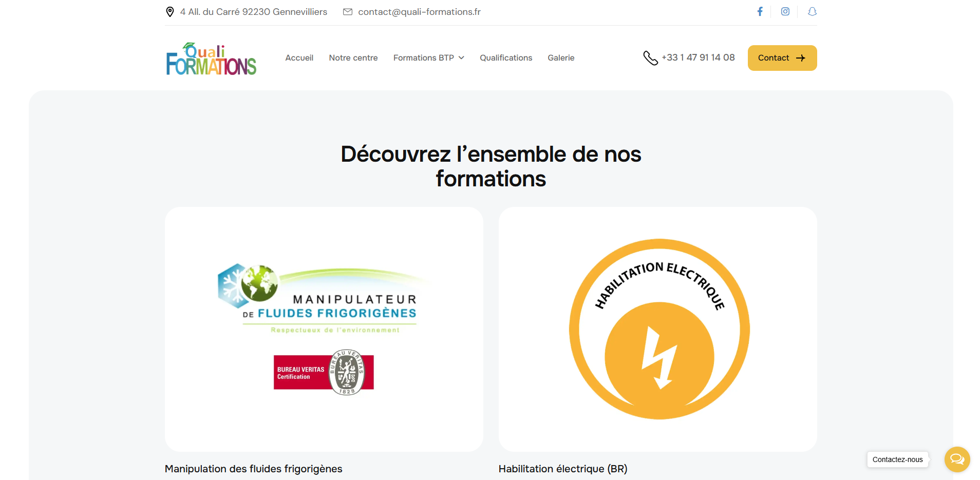This screenshot has width=980, height=480.
Task: Open the Galerie menu item
Action: coord(561,58)
